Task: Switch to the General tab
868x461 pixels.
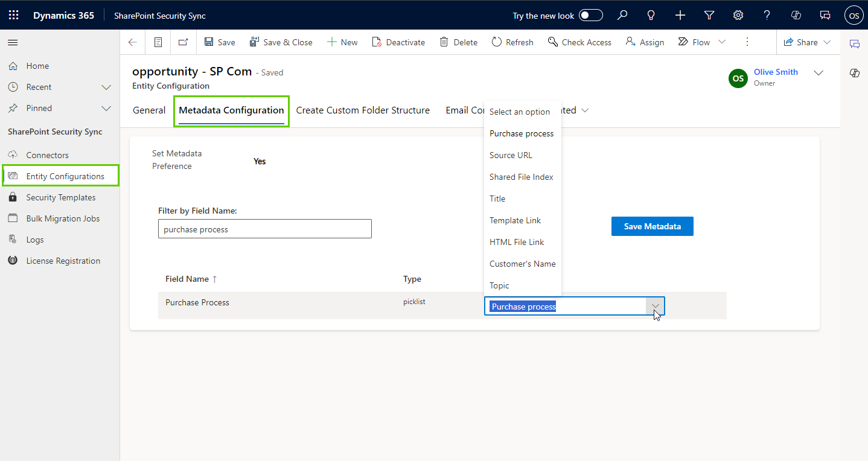Action: pos(149,110)
